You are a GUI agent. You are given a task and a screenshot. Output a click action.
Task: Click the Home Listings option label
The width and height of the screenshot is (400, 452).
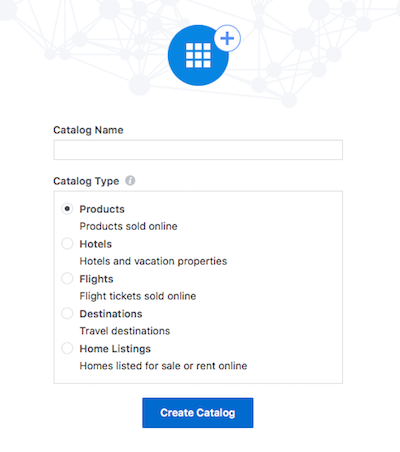115,349
